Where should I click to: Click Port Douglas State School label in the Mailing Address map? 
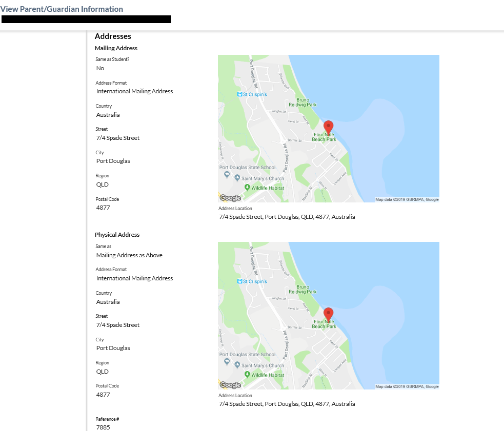pyautogui.click(x=247, y=168)
